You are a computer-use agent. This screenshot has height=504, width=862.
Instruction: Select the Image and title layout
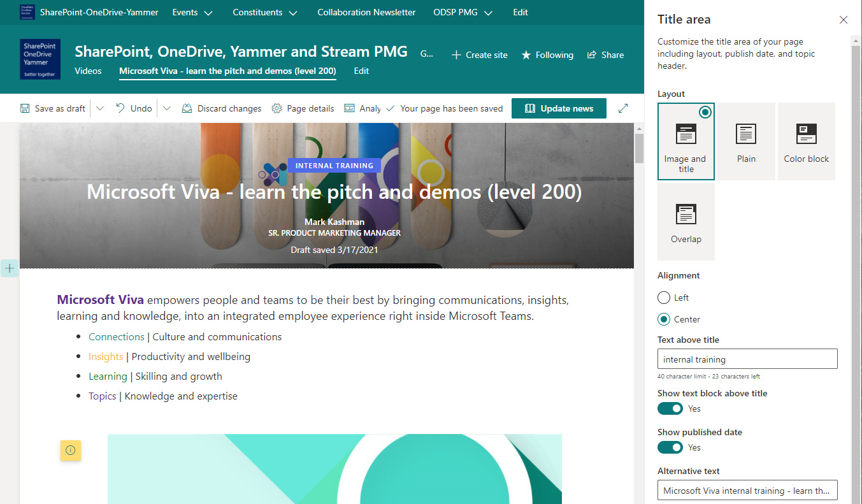[x=686, y=141]
